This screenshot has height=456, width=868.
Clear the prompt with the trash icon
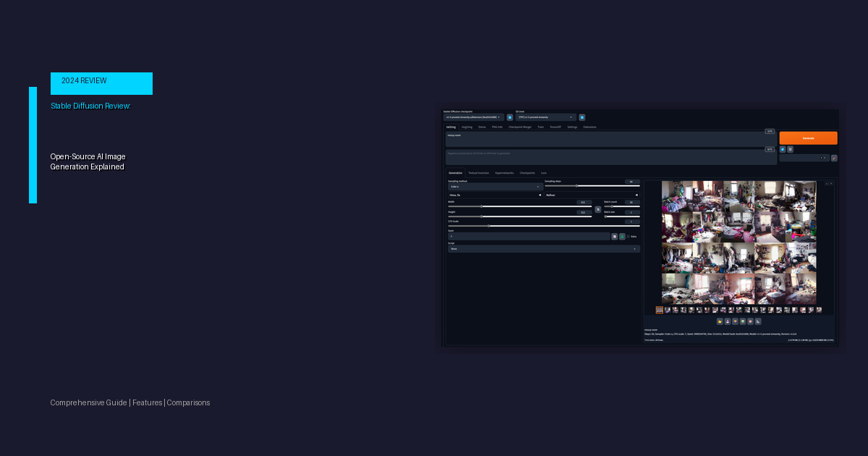pos(791,149)
